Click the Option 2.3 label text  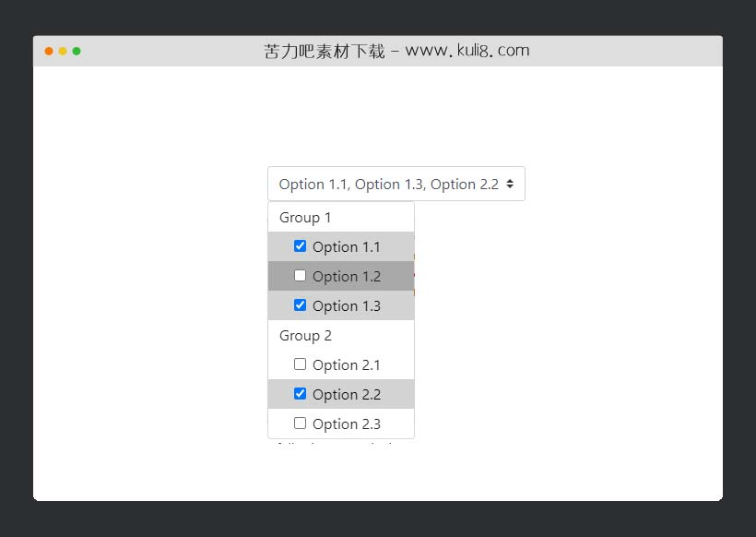tap(347, 424)
